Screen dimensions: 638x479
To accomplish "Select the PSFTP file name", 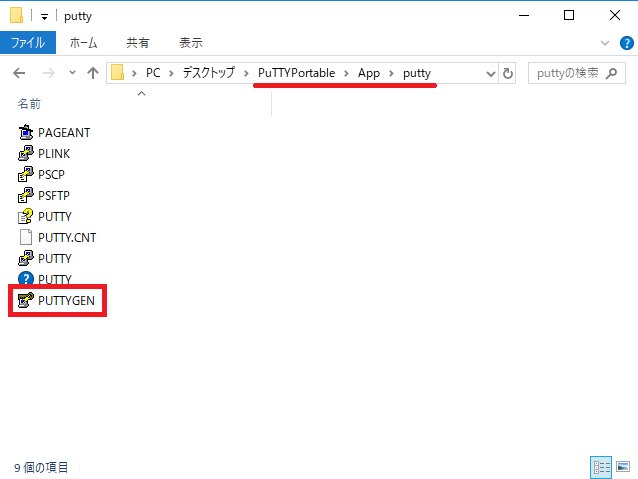I will (x=54, y=195).
